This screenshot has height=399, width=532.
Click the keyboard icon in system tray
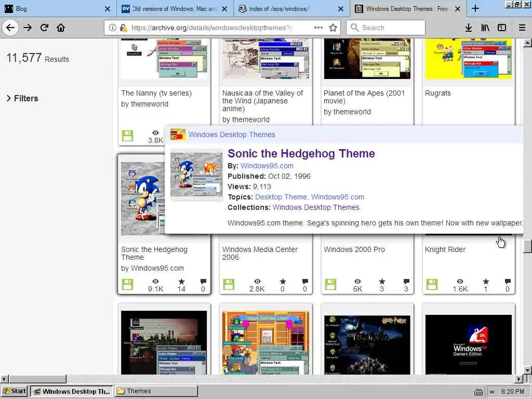478,392
